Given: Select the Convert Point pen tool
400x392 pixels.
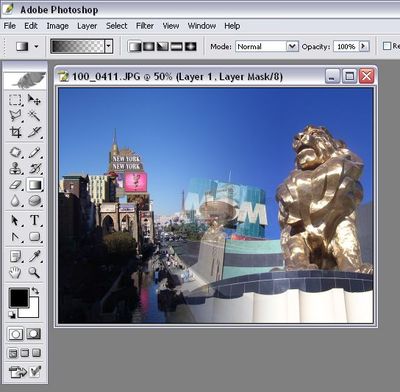Looking at the screenshot, I should 15,237.
